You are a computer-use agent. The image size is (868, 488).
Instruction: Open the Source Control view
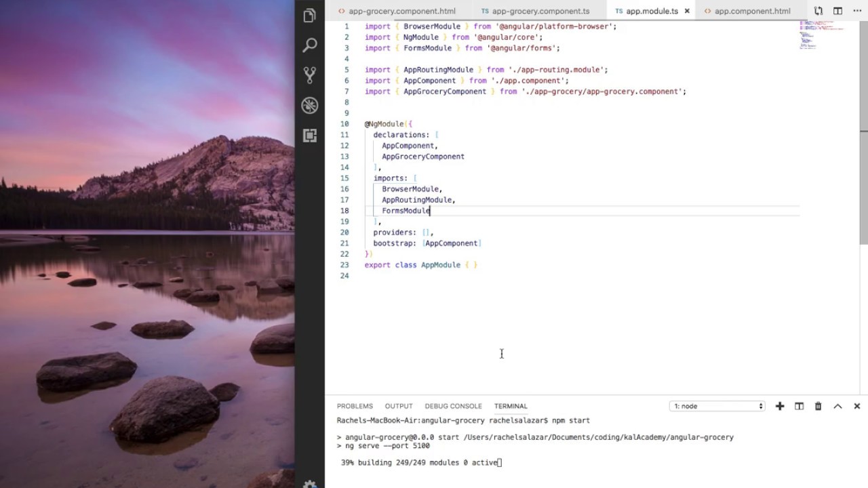coord(310,75)
